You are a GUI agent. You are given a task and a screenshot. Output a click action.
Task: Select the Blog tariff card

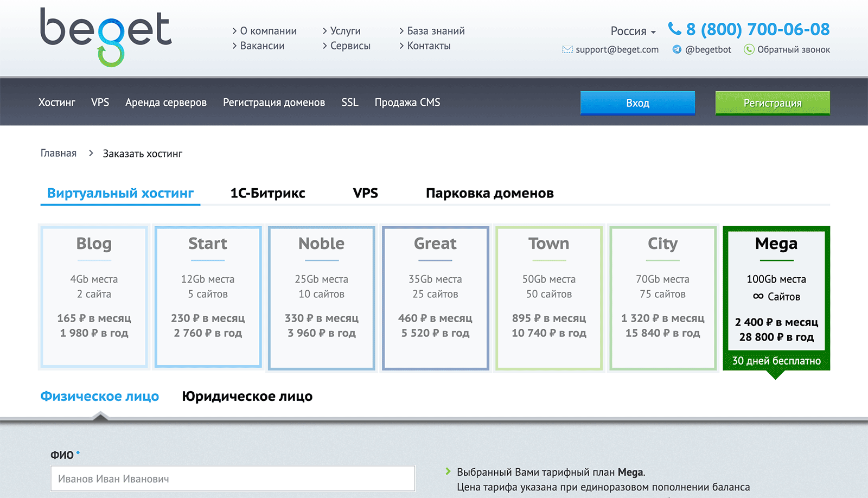pyautogui.click(x=94, y=297)
